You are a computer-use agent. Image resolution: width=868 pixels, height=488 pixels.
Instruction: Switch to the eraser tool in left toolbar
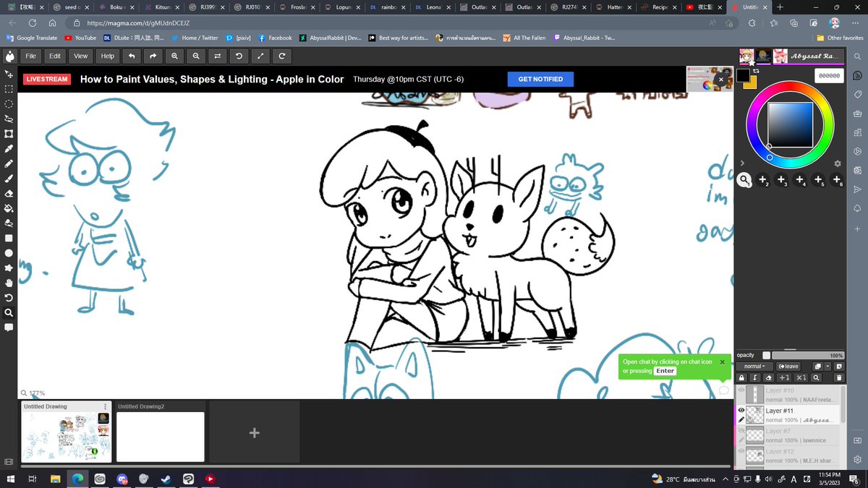coord(9,194)
